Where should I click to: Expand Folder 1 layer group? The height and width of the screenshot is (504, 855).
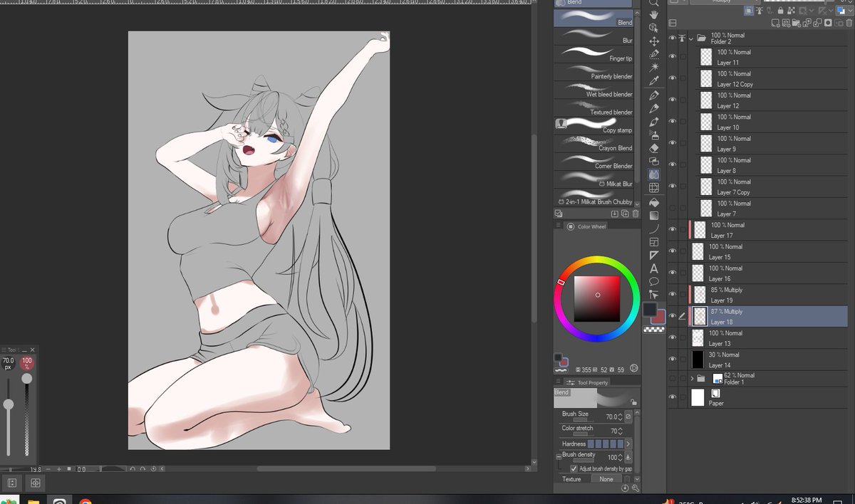click(692, 379)
